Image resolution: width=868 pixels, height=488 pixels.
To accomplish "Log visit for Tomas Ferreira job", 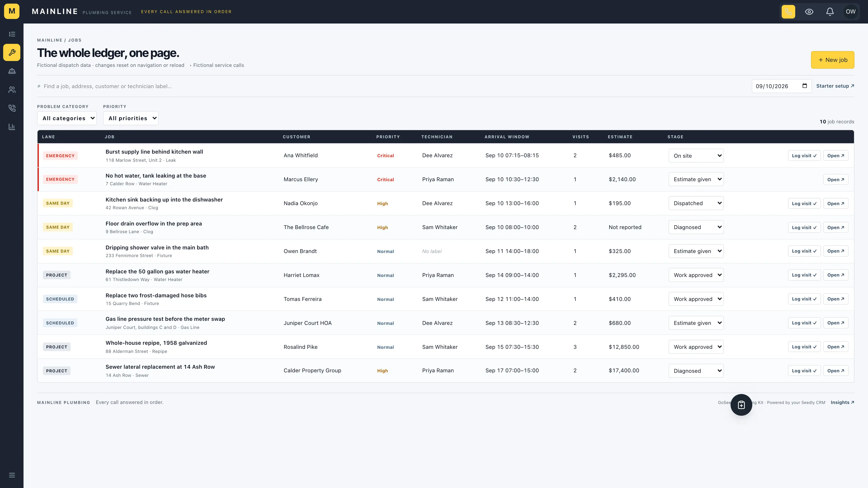I will (804, 299).
